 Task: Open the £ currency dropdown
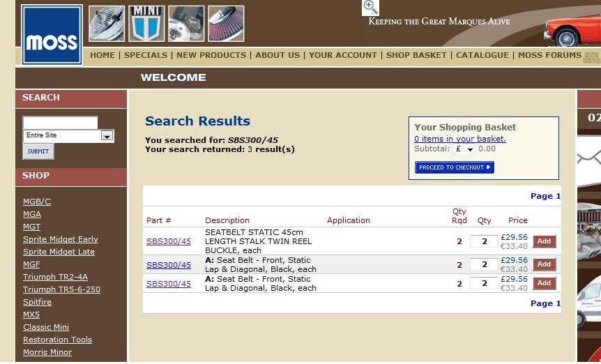point(464,149)
